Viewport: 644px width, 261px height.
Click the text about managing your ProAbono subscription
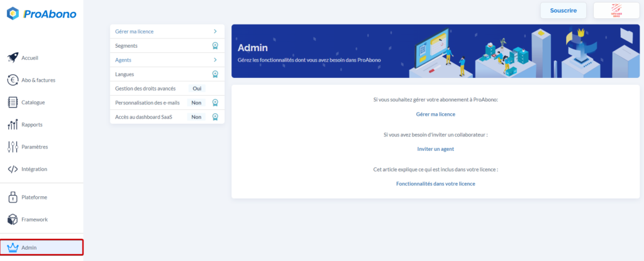pyautogui.click(x=435, y=100)
